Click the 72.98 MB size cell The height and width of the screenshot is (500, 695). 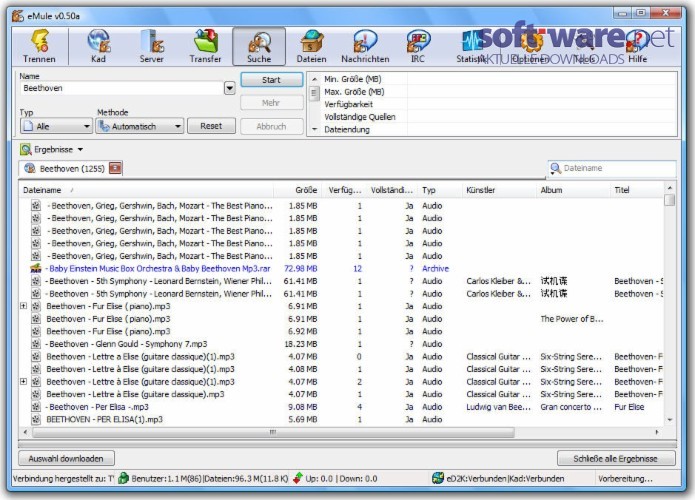point(301,269)
